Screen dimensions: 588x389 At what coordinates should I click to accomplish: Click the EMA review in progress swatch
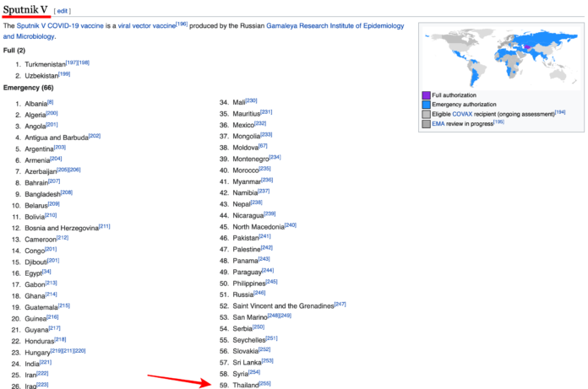tap(426, 124)
